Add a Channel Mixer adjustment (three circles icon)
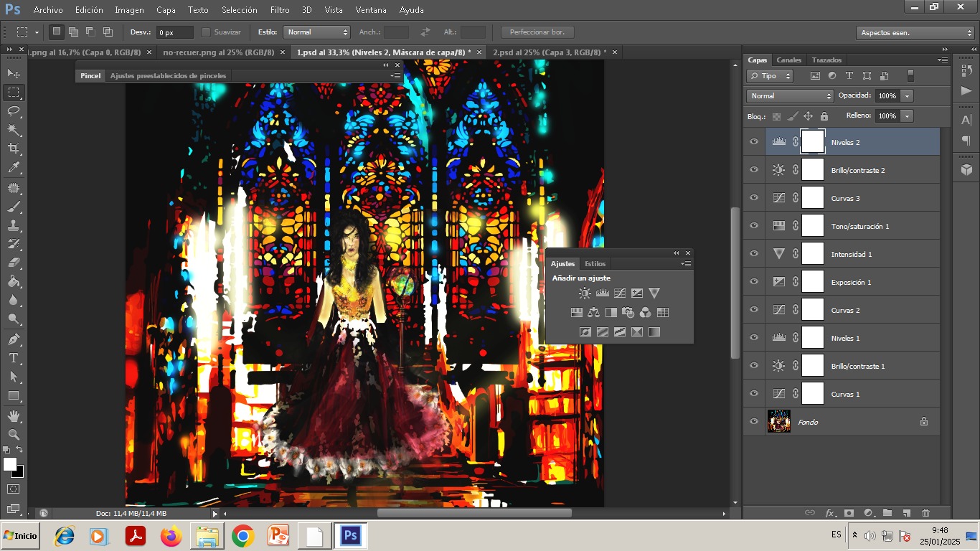Image resolution: width=980 pixels, height=551 pixels. pyautogui.click(x=645, y=312)
